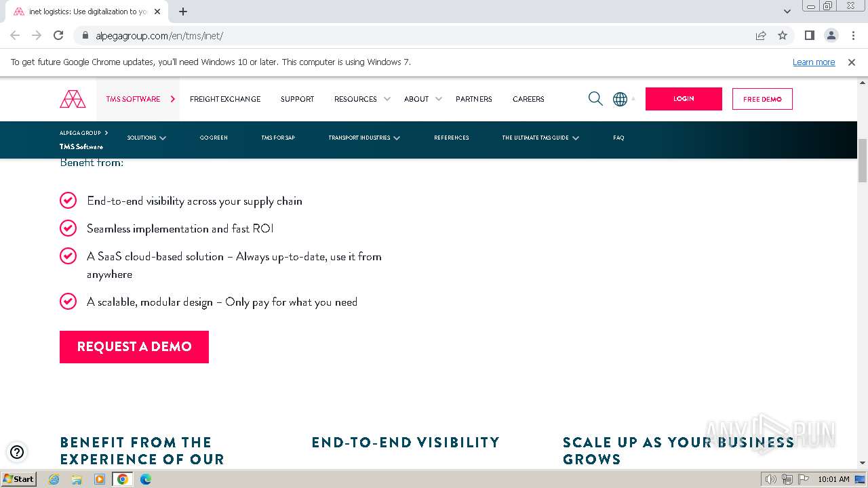Image resolution: width=868 pixels, height=488 pixels.
Task: Expand the About menu chevron
Action: 439,99
